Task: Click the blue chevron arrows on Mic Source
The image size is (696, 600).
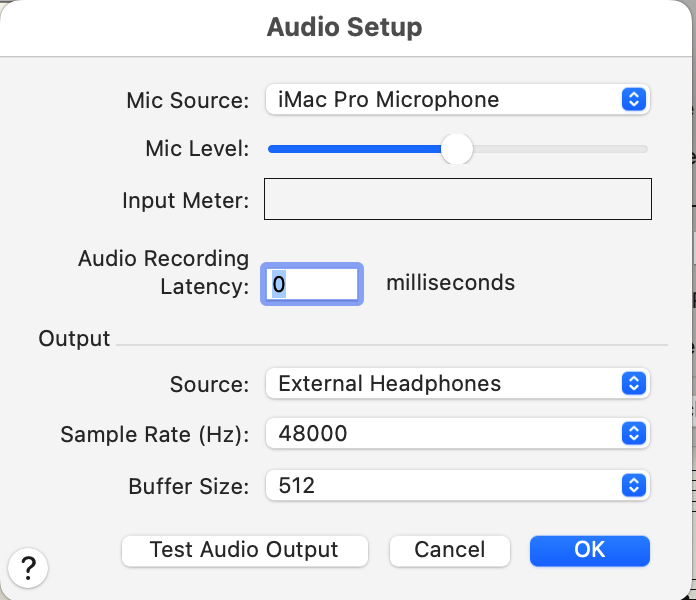Action: tap(632, 100)
